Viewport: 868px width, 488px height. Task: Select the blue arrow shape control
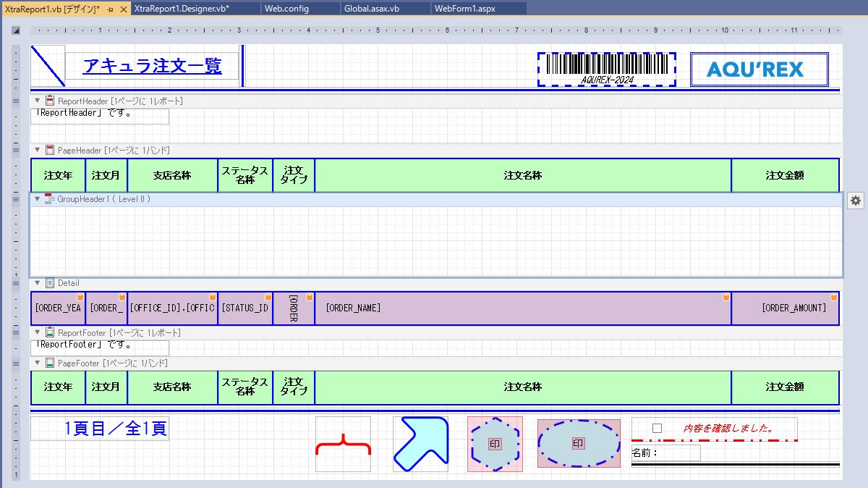(x=420, y=444)
